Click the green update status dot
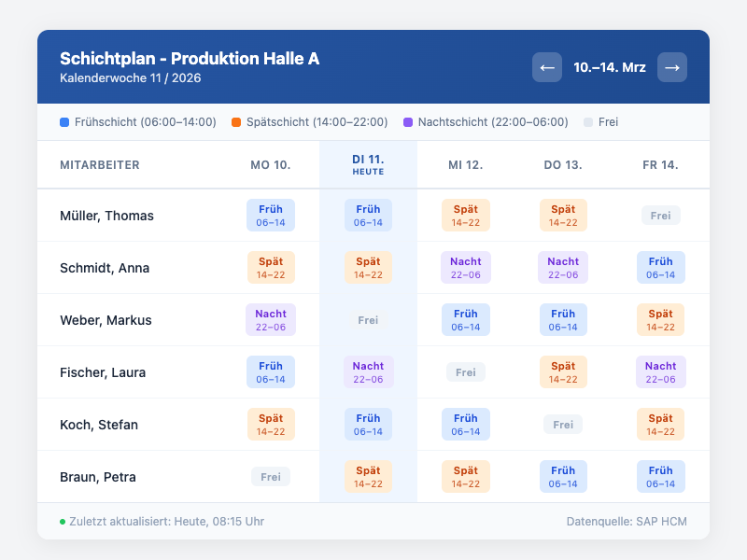Image resolution: width=747 pixels, height=560 pixels. (x=61, y=522)
